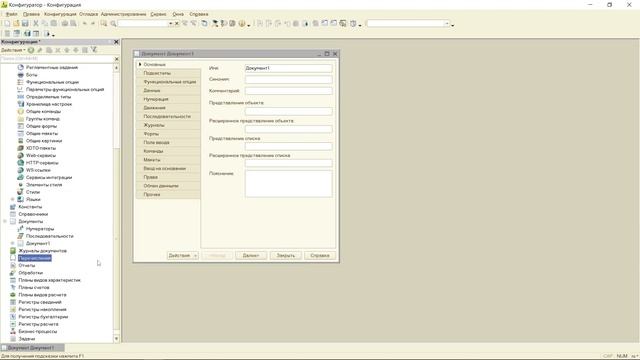Open the Действия dropdown in the document dialog

click(182, 256)
